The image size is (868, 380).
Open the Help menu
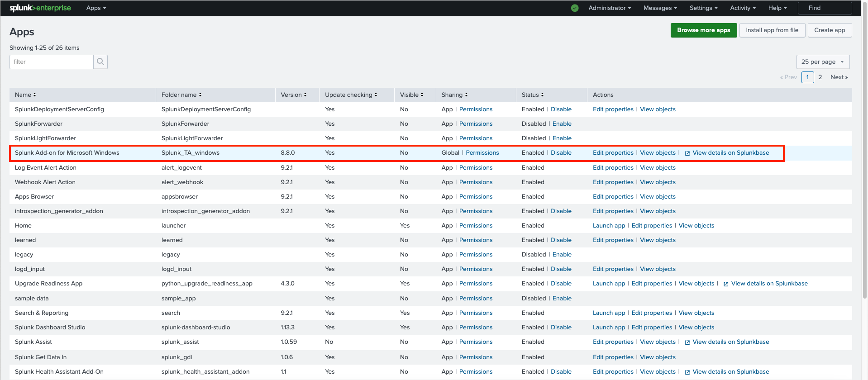(777, 8)
